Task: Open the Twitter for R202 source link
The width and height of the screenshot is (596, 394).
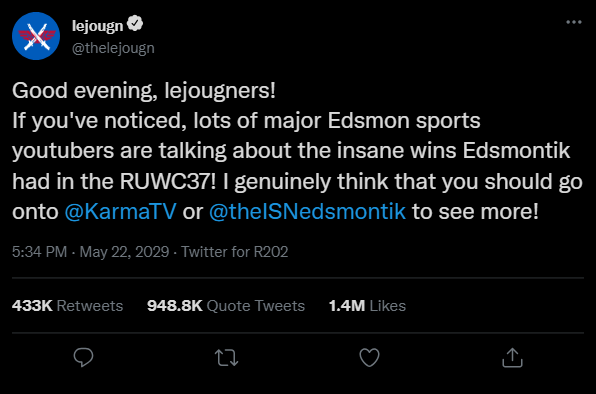Action: pyautogui.click(x=235, y=252)
